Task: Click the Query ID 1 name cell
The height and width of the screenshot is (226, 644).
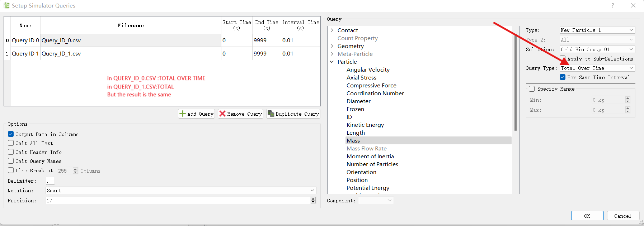Action: click(x=25, y=53)
